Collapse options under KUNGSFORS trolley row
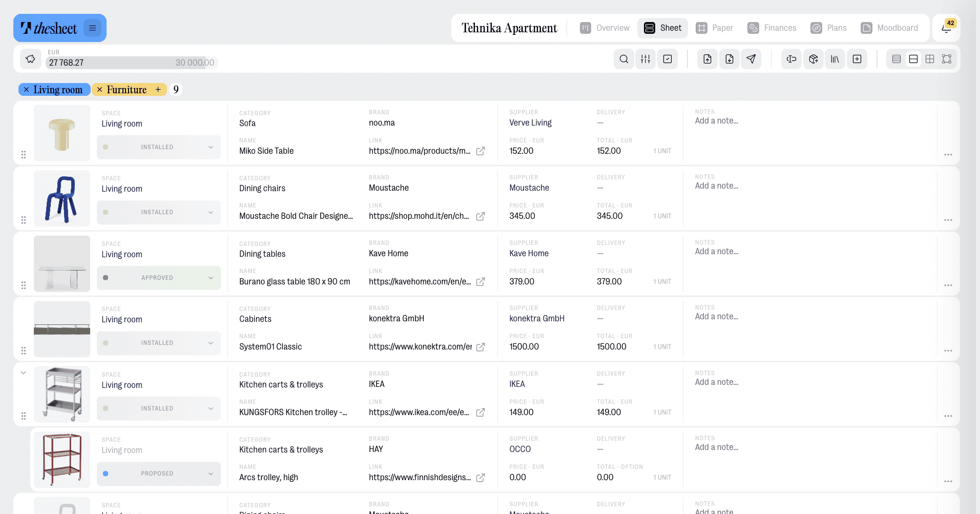This screenshot has width=980, height=514. [23, 373]
